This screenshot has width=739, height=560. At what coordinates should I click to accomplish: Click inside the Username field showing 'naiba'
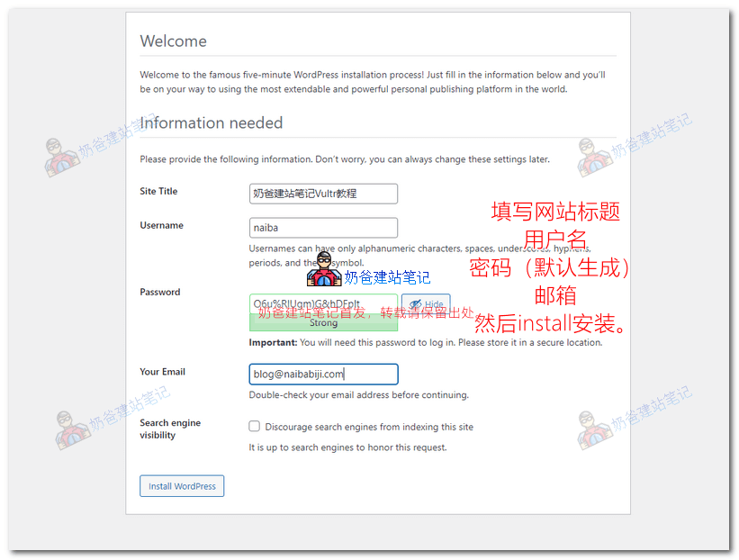click(323, 228)
